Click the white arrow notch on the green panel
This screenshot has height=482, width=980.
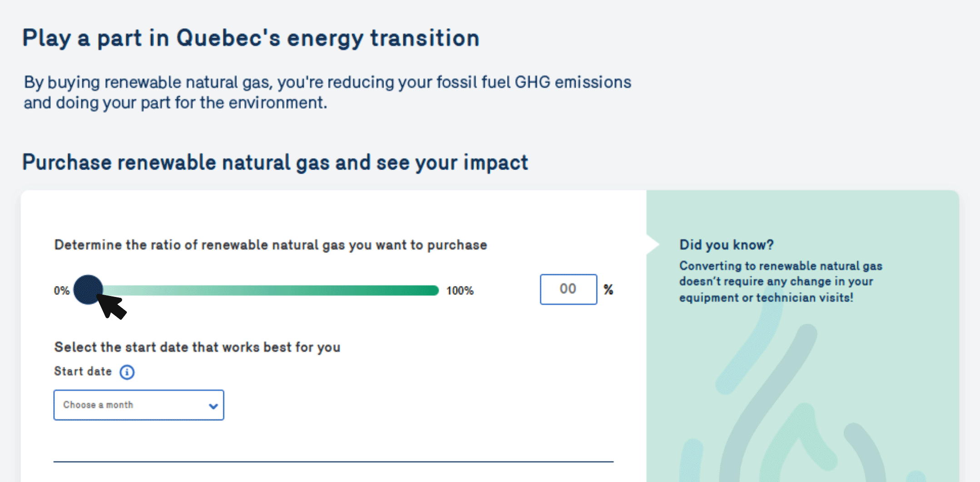click(653, 245)
